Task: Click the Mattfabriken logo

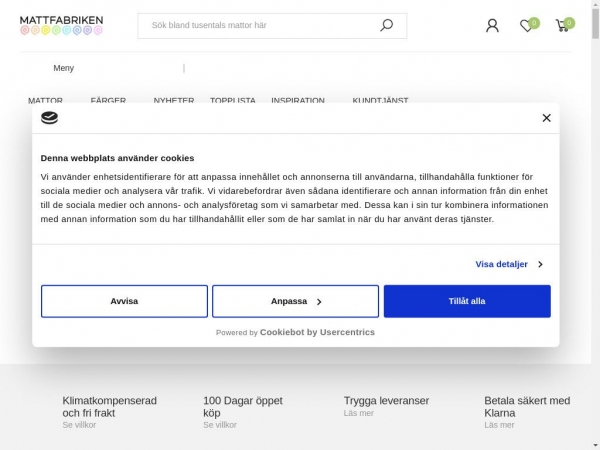Action: (x=62, y=25)
